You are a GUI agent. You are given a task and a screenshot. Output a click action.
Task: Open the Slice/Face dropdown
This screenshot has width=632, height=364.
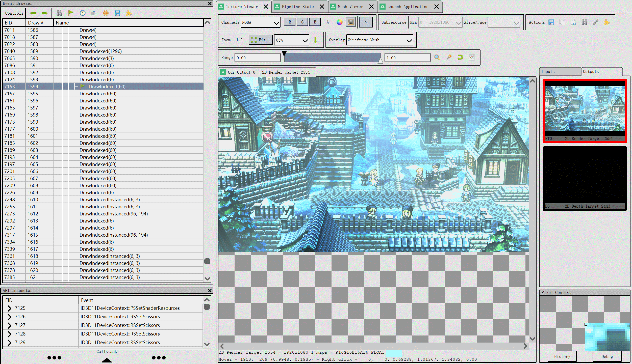click(504, 22)
